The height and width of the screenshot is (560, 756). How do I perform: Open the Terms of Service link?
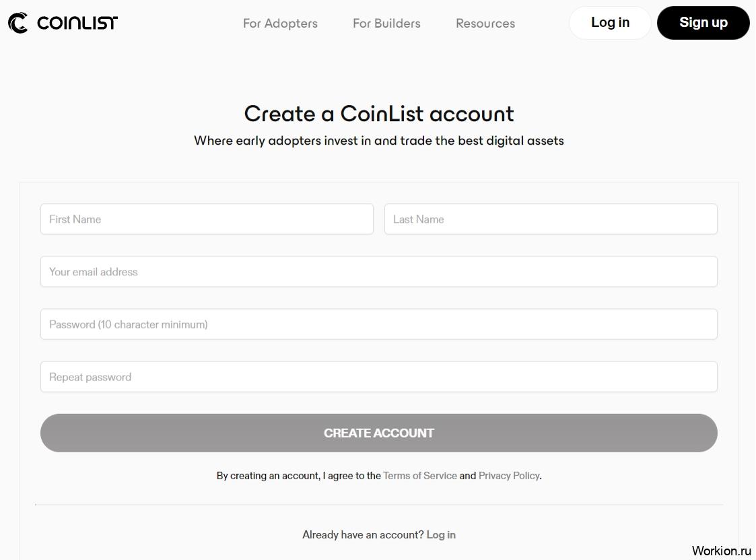tap(420, 476)
